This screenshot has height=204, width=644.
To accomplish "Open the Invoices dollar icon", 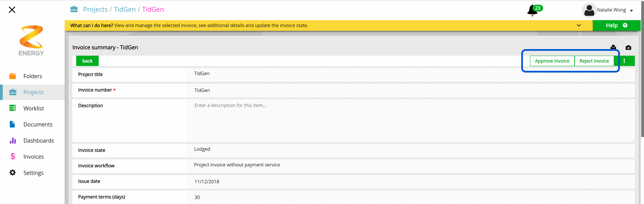I will 13,156.
